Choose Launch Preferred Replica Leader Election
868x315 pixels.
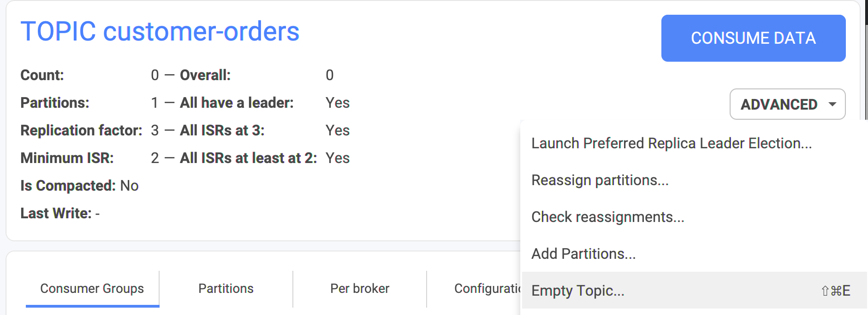click(672, 143)
